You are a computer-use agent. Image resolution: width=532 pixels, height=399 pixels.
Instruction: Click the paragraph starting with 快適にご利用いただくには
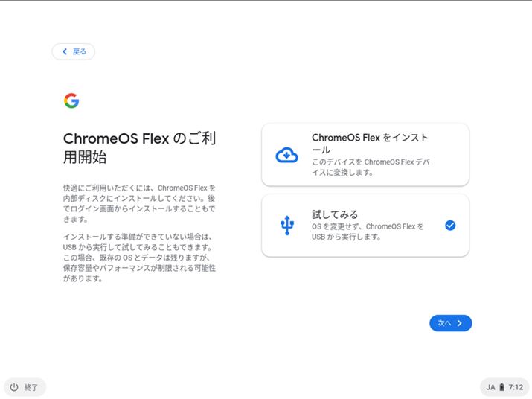(140, 203)
